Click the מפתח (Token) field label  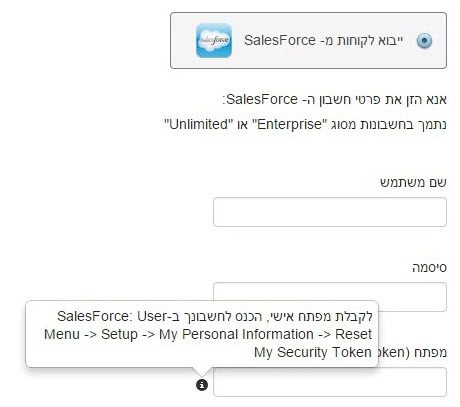(x=412, y=353)
